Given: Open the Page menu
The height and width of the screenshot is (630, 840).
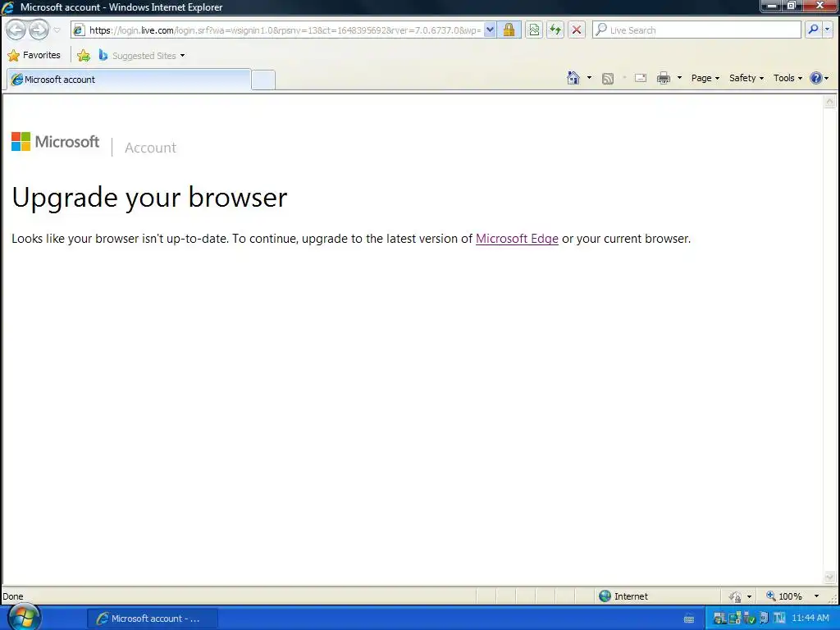Looking at the screenshot, I should click(x=705, y=78).
